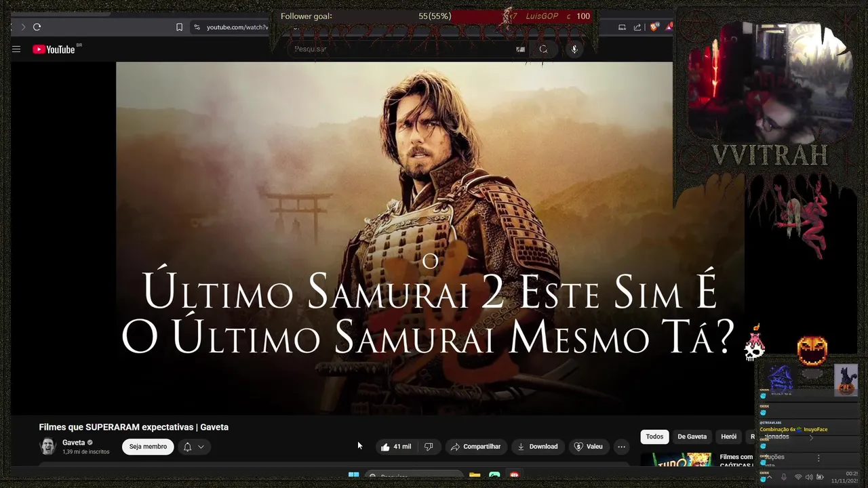868x488 pixels.
Task: Click the browser cast screen icon
Action: [622, 27]
